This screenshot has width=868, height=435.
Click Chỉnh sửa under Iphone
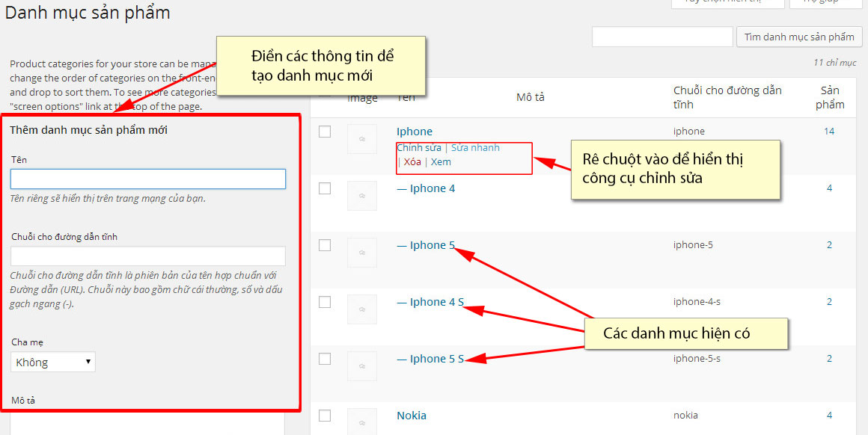coord(419,147)
